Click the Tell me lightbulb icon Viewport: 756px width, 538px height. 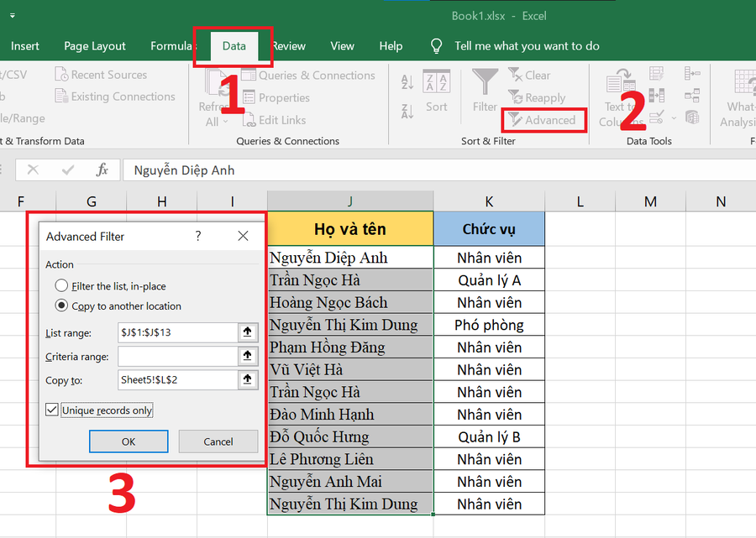point(436,46)
